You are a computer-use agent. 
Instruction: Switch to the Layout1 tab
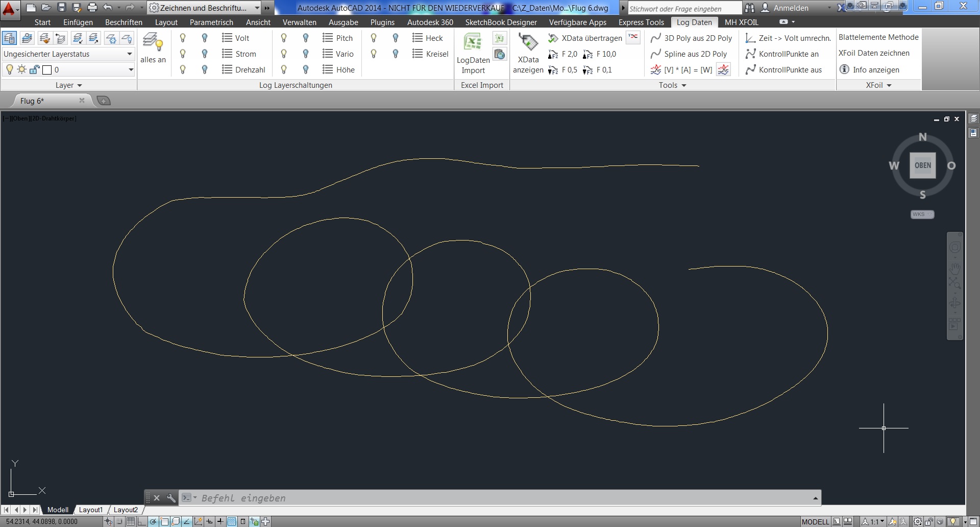click(x=90, y=510)
